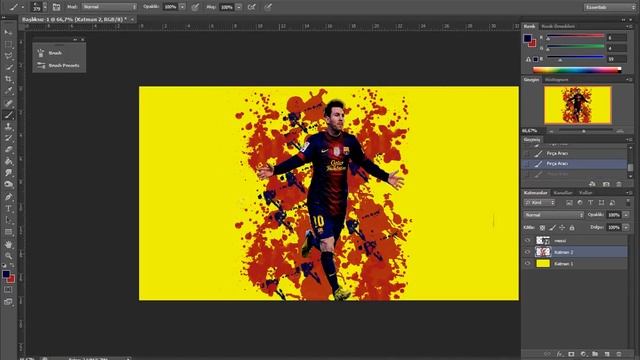The height and width of the screenshot is (360, 640).
Task: Select the Pen tool
Action: [x=8, y=197]
